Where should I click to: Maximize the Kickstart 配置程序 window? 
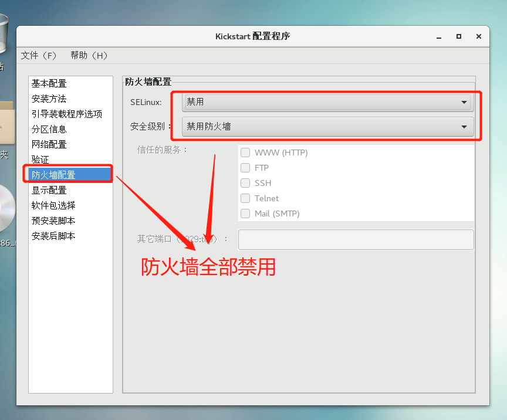pos(458,36)
